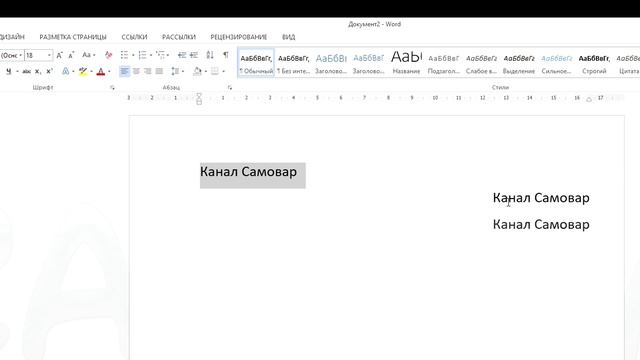Apply the Заголовок 1 style in blue
Image resolution: width=640 pixels, height=360 pixels.
[x=331, y=63]
